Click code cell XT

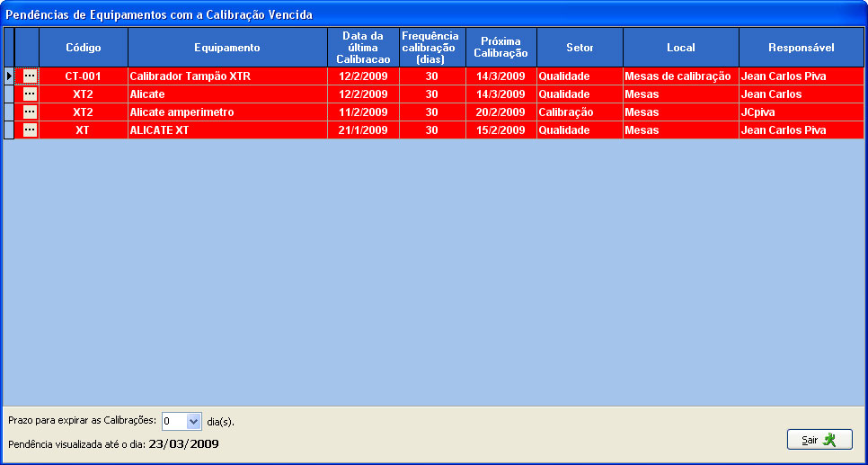tap(84, 130)
